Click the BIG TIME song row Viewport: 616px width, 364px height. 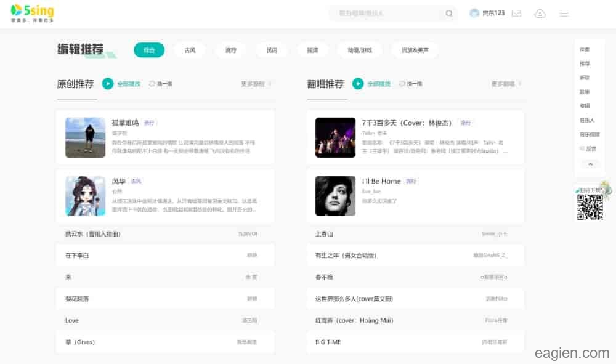pyautogui.click(x=328, y=342)
